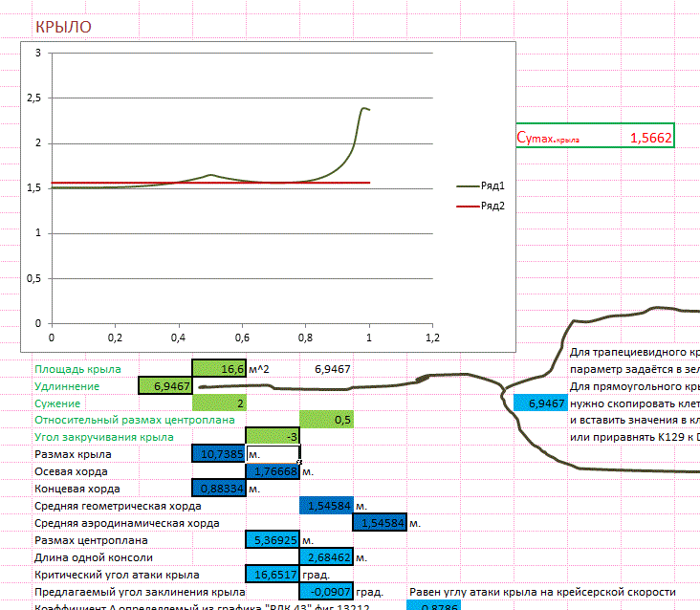This screenshot has width=700, height=610.
Task: Click the Cymax.крыла value cell 1,5662
Action: 650,138
